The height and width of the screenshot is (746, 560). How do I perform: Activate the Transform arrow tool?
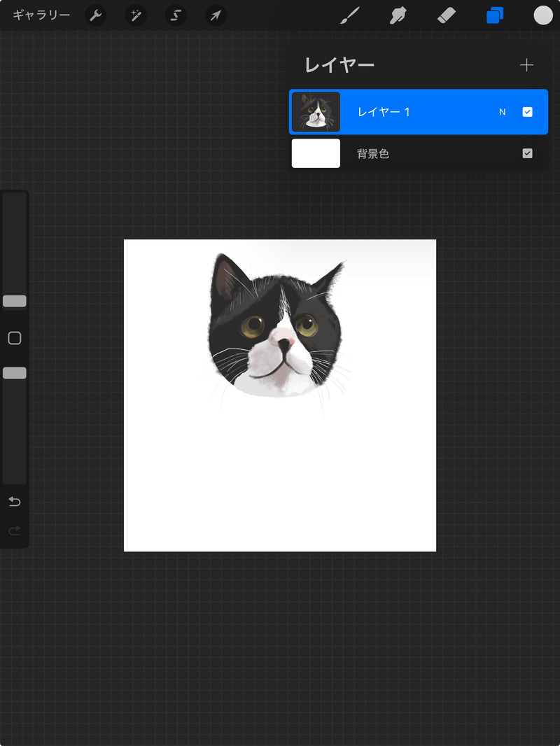[x=216, y=15]
